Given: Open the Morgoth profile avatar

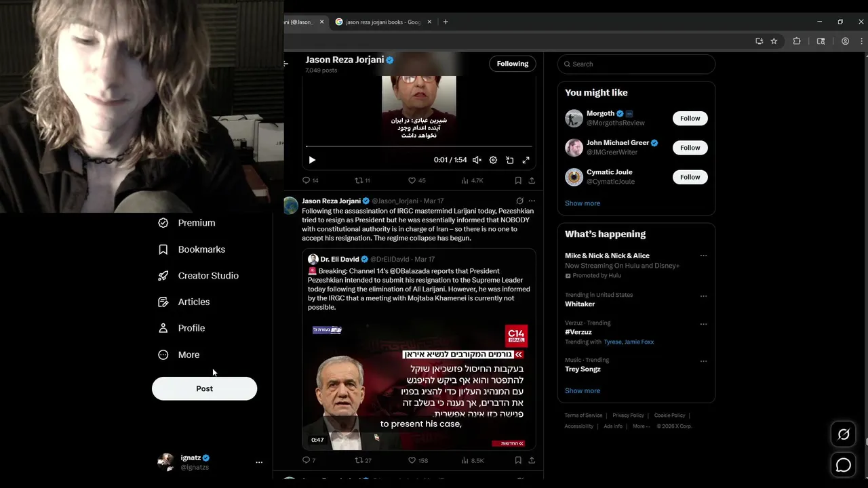Looking at the screenshot, I should coord(574,118).
